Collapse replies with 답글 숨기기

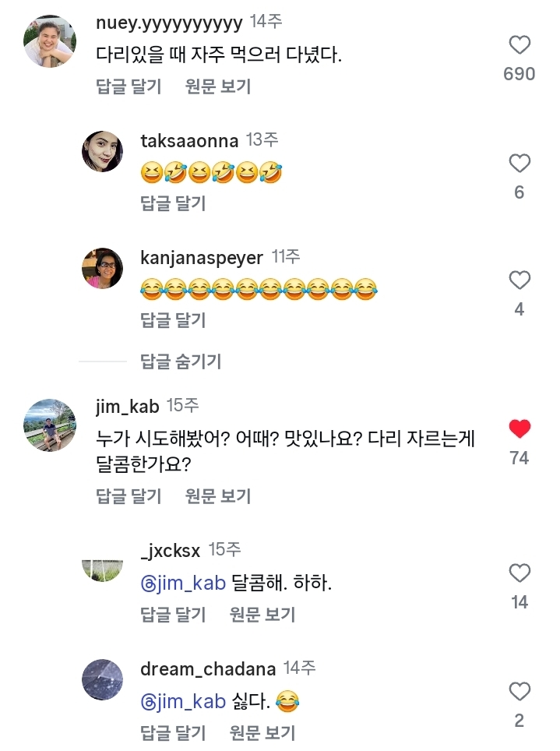point(181,361)
